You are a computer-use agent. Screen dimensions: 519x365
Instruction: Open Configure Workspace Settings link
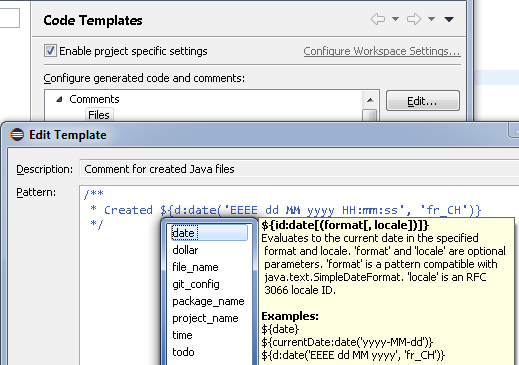click(382, 51)
